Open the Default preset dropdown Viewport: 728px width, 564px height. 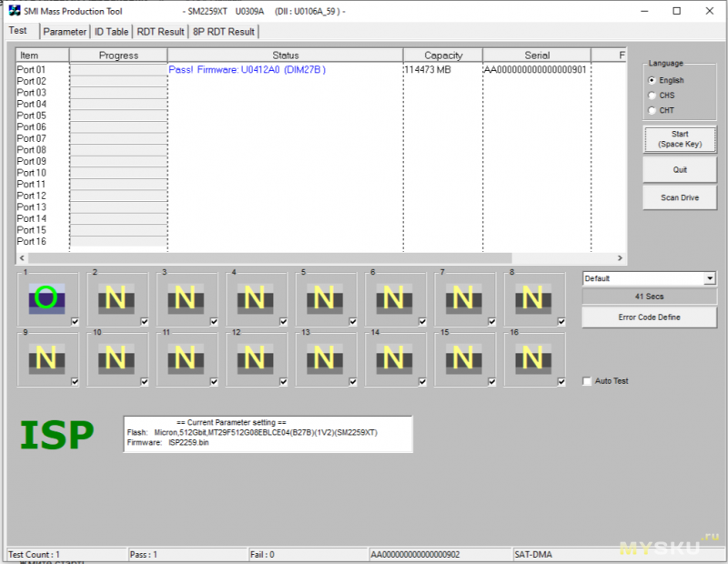coord(649,278)
